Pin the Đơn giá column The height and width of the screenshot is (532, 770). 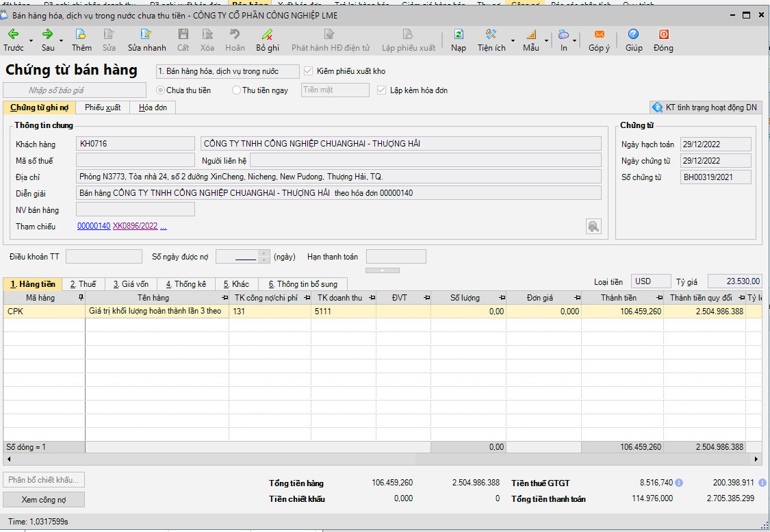577,298
